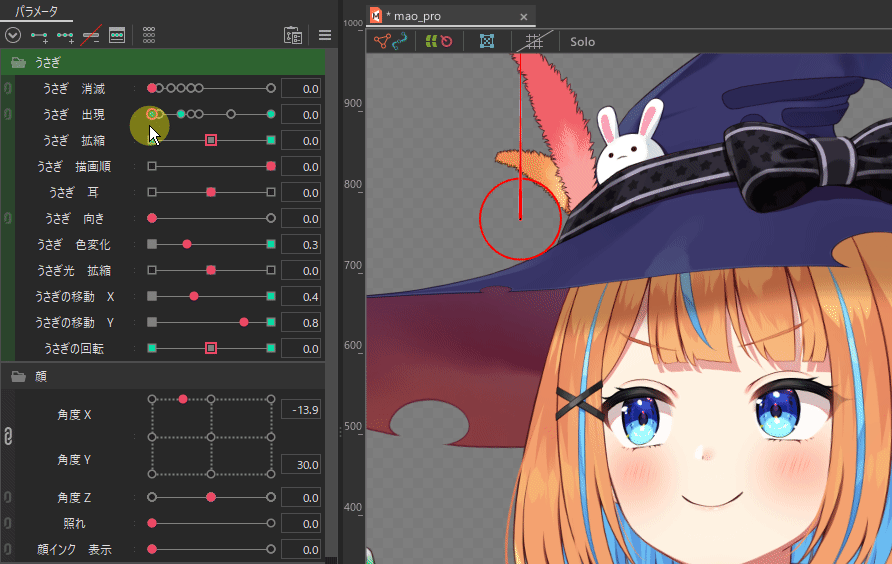Click the blue bounding box icon

486,41
